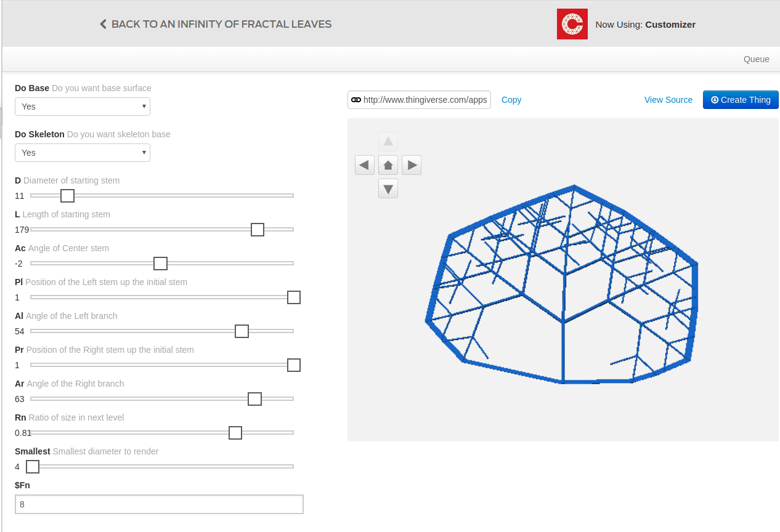
Task: Tilt the 3D view down with the arrow
Action: 388,188
